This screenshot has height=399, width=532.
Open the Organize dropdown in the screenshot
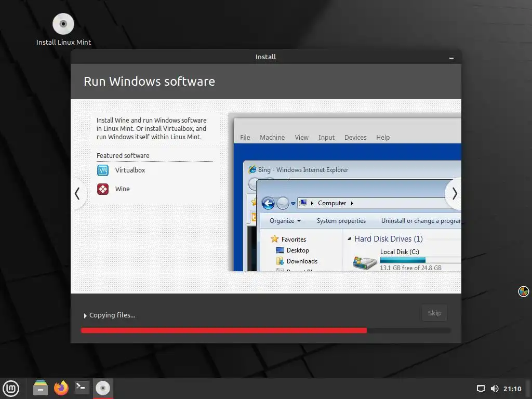[285, 221]
